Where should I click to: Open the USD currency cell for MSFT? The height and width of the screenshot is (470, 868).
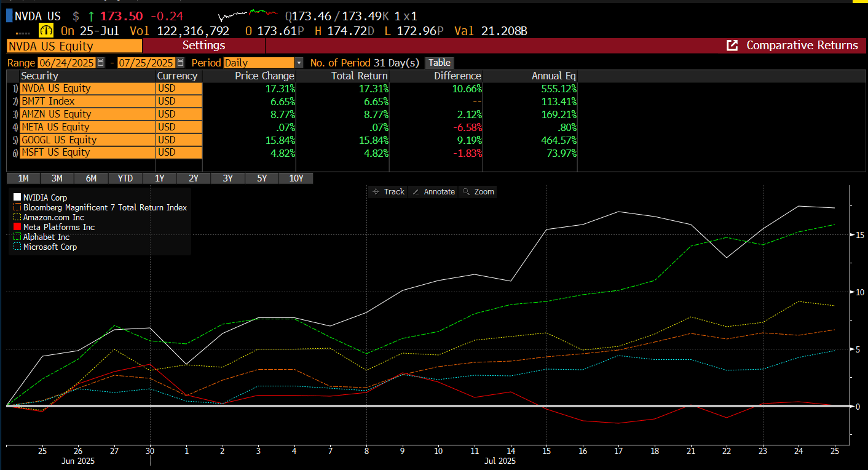[x=179, y=153]
